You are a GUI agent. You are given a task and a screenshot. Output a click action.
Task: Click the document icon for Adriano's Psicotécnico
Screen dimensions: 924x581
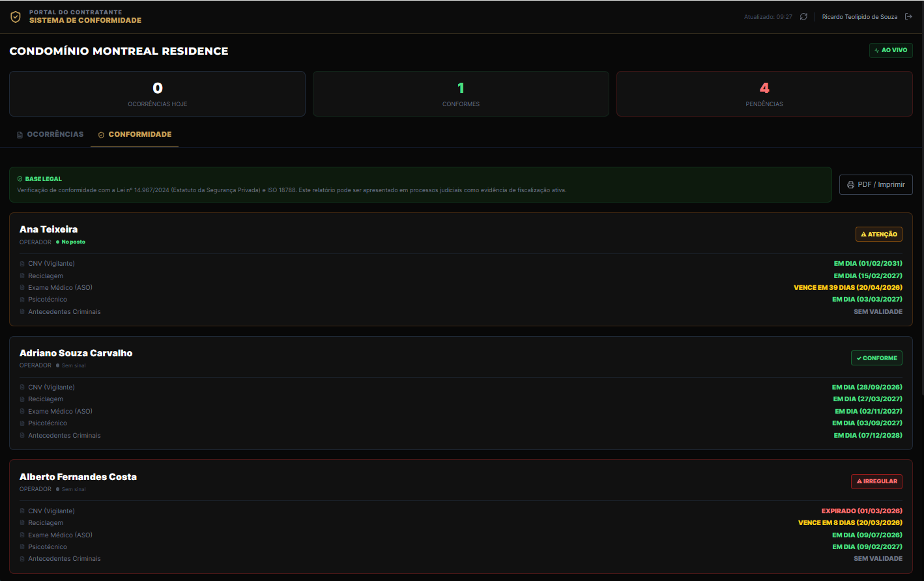point(22,423)
